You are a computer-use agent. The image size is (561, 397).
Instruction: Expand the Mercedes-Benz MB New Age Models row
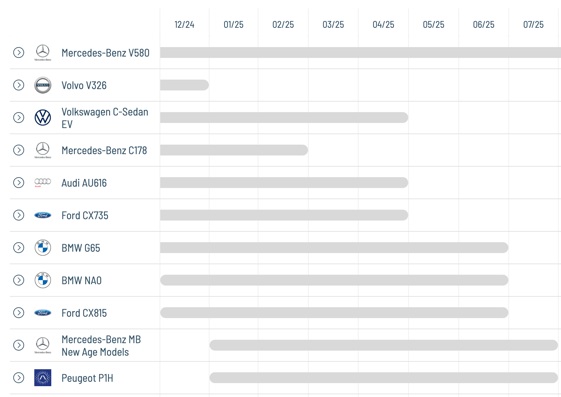[19, 345]
